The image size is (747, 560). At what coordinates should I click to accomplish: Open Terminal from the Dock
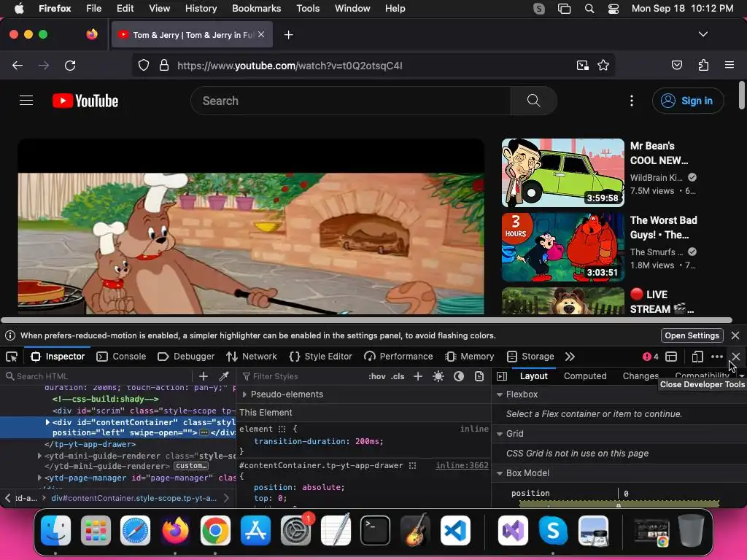click(x=375, y=531)
